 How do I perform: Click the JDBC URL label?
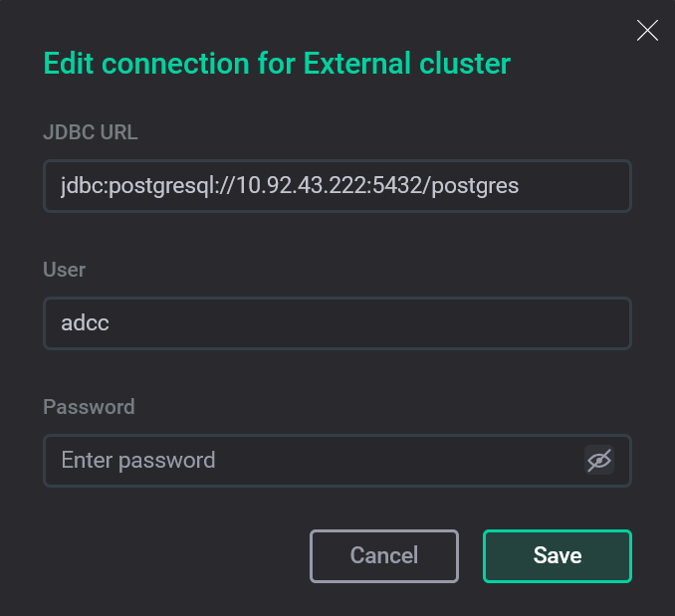point(90,132)
